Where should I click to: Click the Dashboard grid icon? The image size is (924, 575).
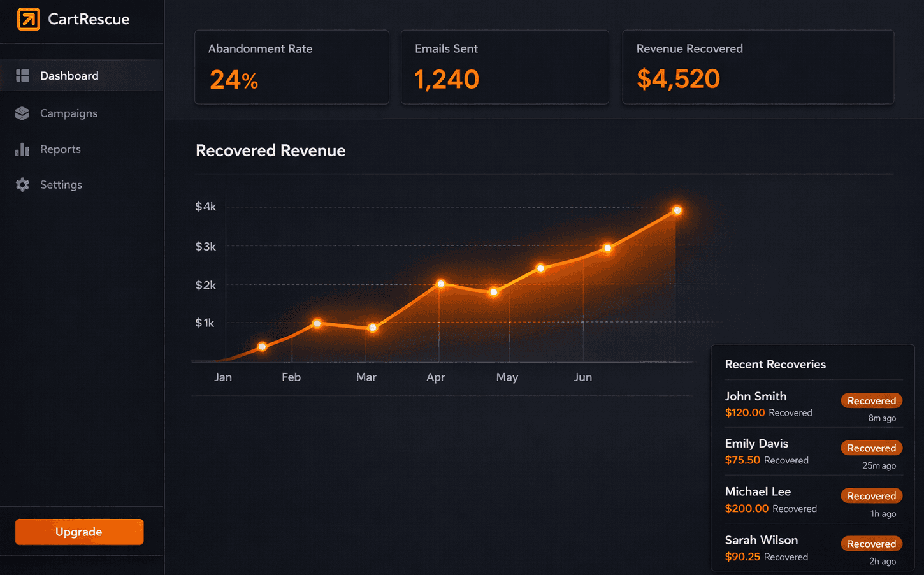point(22,76)
